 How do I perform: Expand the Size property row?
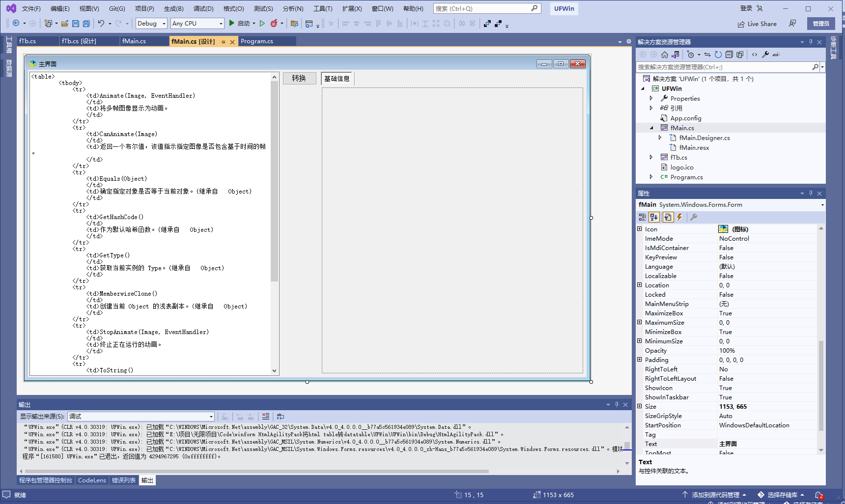[x=640, y=406]
